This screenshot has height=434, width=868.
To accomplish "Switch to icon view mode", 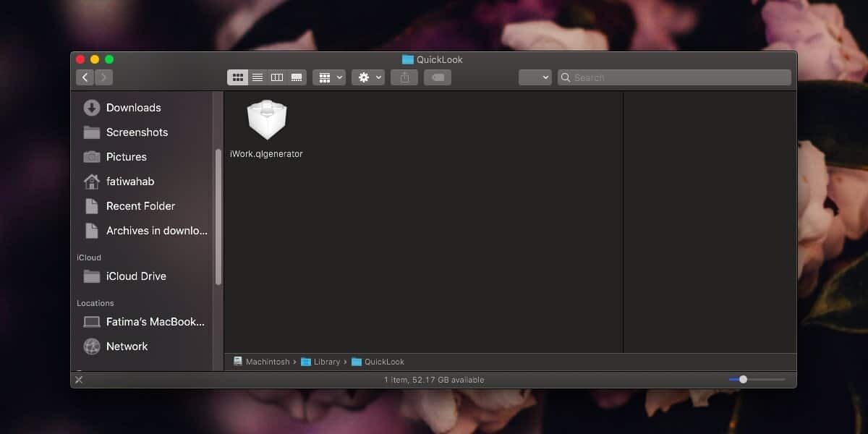I will (x=237, y=77).
